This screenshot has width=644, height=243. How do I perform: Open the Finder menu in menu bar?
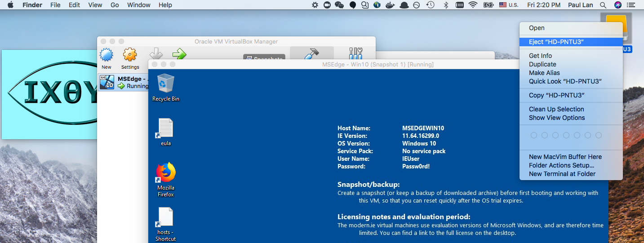click(32, 5)
